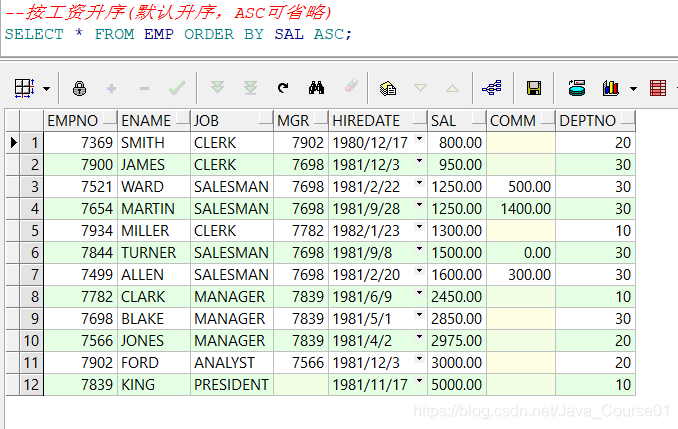Click the export/print results icon
The image size is (678, 429).
coord(577,88)
